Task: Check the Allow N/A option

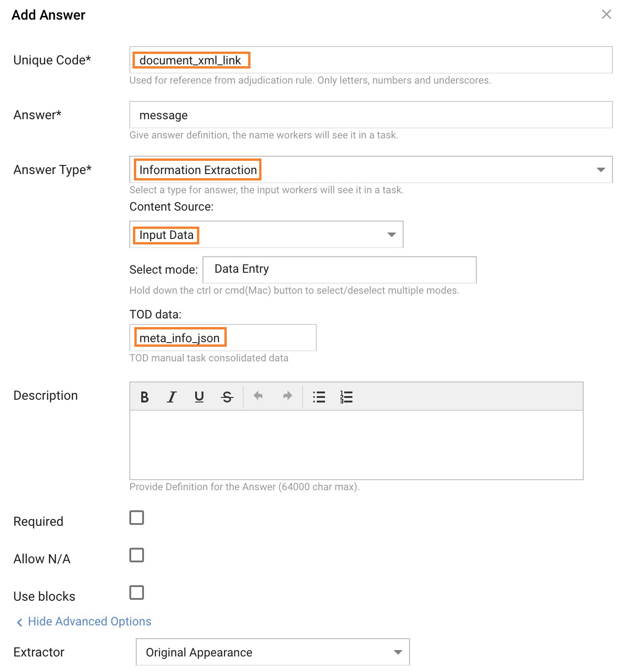Action: (x=137, y=555)
